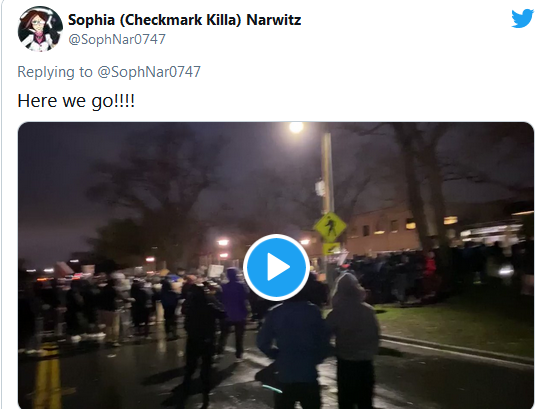Click the bright street lamp in the video

point(296,127)
